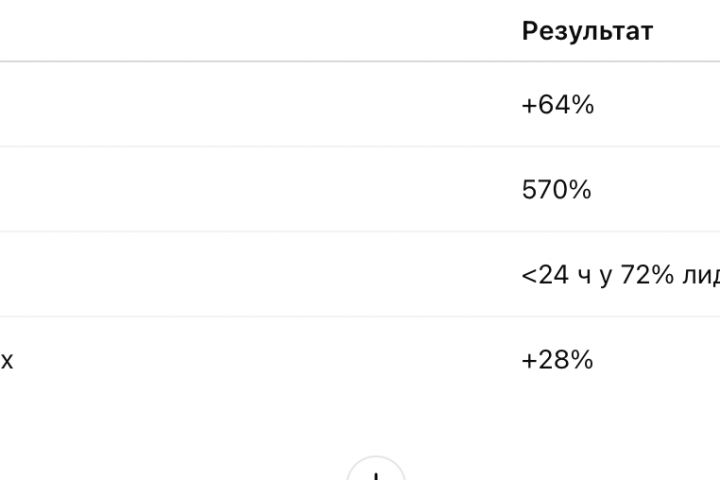This screenshot has width=720, height=480.
Task: Select the empty left cell in the 570% row
Action: pyautogui.click(x=250, y=190)
